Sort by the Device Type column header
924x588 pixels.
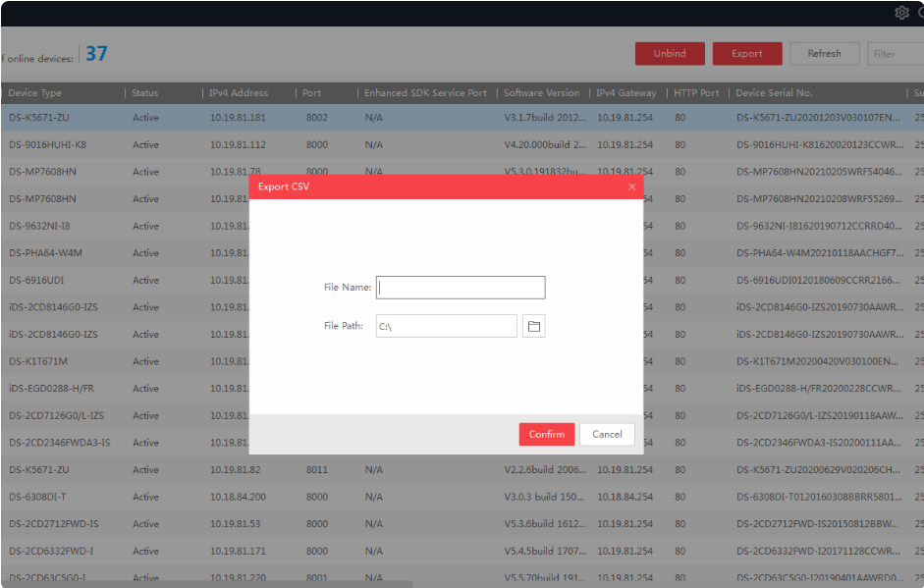[36, 93]
